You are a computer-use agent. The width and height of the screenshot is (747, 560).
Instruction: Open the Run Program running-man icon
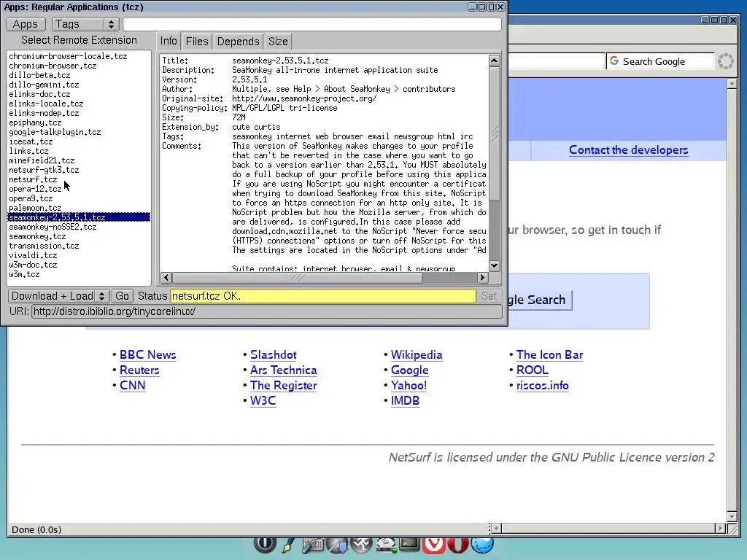[x=361, y=544]
